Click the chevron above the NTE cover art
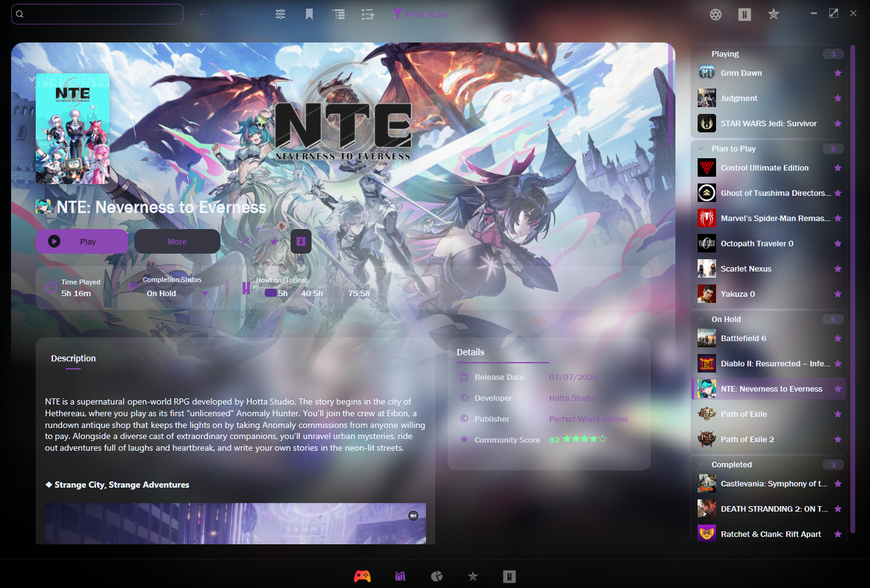The image size is (870, 588). [31, 79]
